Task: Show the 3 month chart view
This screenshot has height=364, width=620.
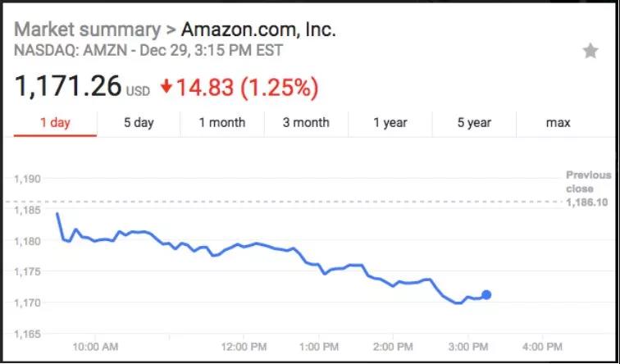Action: click(306, 123)
